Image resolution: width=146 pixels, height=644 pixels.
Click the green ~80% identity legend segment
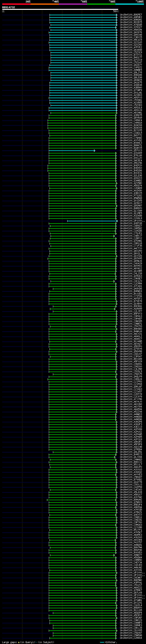(x=101, y=4)
